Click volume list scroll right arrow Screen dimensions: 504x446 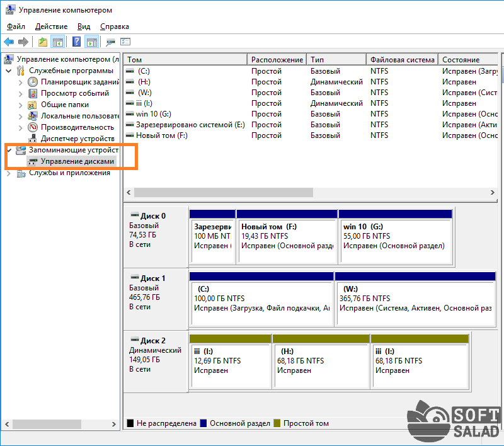493,193
